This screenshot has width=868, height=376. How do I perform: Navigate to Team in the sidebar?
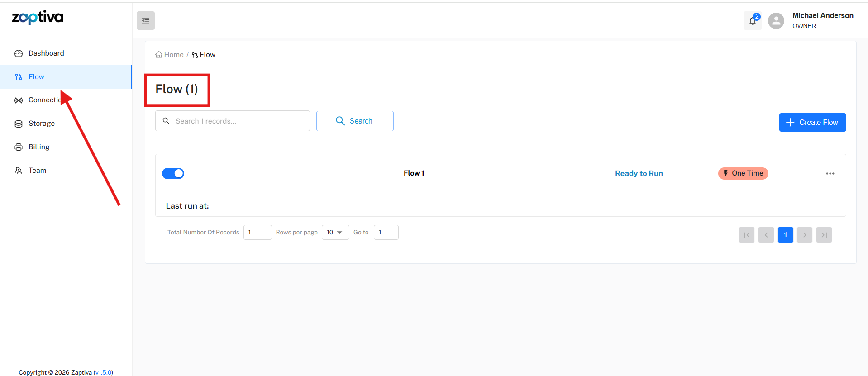[37, 171]
